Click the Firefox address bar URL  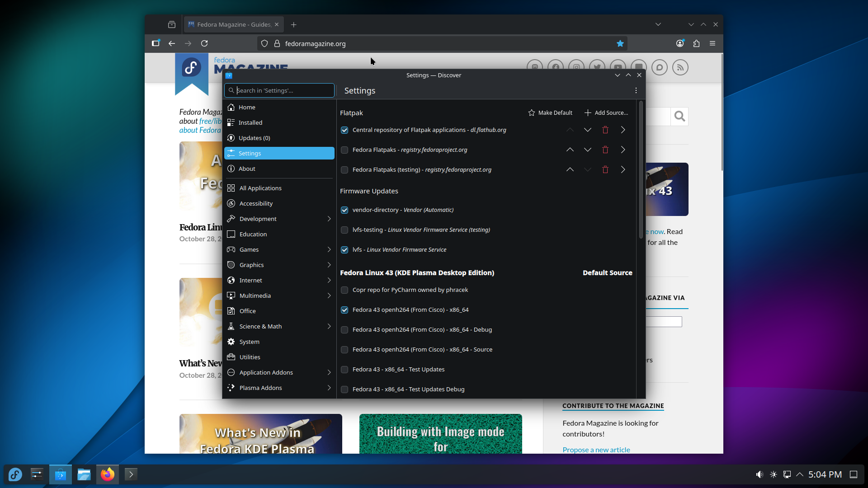[x=316, y=44]
